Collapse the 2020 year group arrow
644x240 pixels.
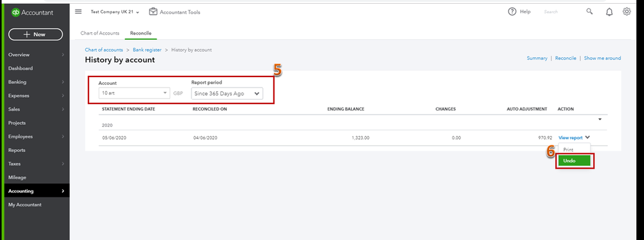point(600,120)
